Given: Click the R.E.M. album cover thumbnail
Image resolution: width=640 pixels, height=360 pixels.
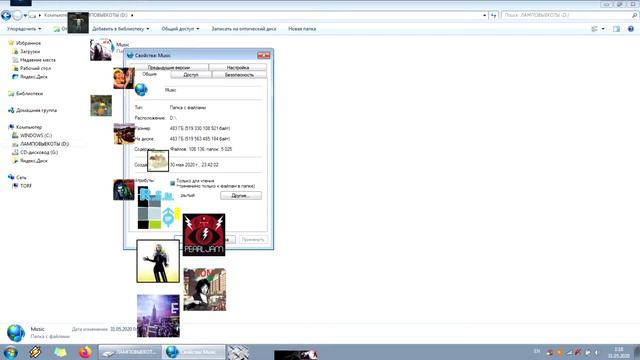Looking at the screenshot, I should tap(159, 208).
